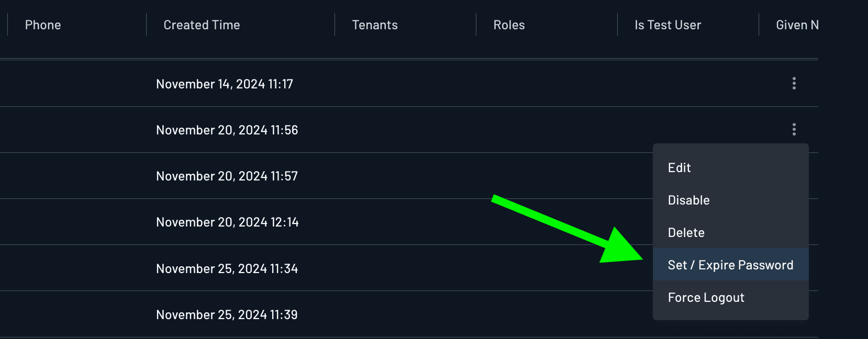Viewport: 868px width, 339px height.
Task: Click the November 25, 2024 11:34 entry
Action: coord(227,269)
